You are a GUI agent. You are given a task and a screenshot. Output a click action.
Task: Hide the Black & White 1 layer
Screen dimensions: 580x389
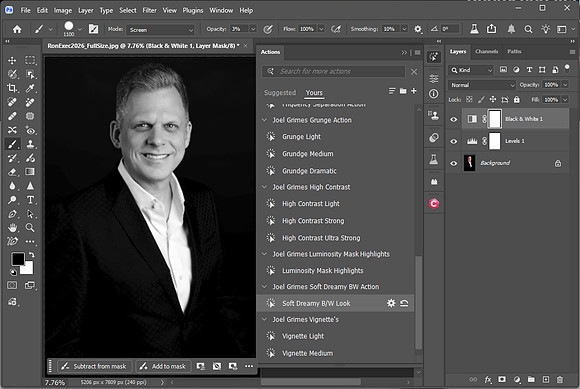tap(453, 119)
